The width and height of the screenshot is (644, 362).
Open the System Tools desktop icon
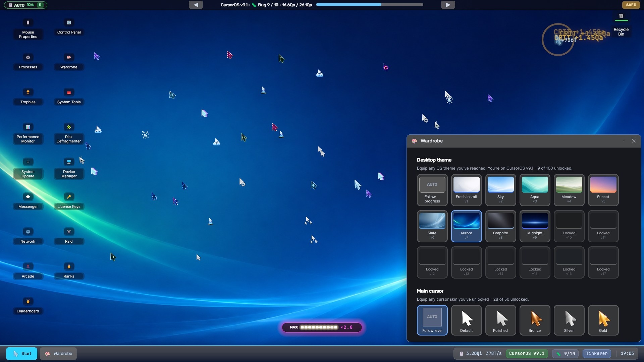click(69, 97)
